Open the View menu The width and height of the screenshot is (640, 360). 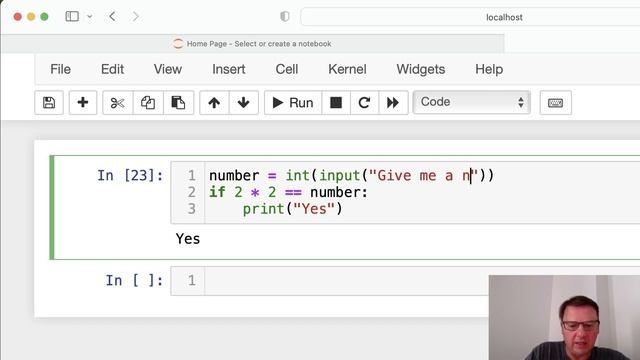pyautogui.click(x=168, y=69)
